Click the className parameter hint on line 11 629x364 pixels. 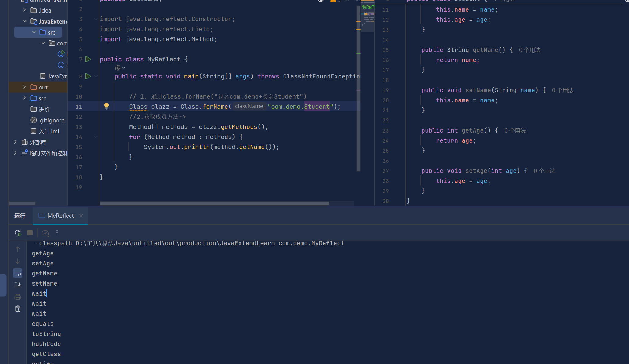tap(250, 106)
